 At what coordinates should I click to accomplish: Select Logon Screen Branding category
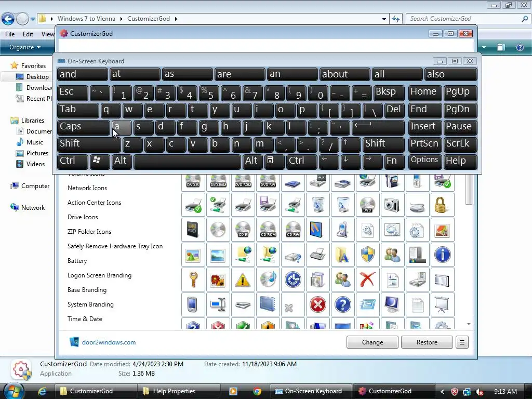coord(99,275)
